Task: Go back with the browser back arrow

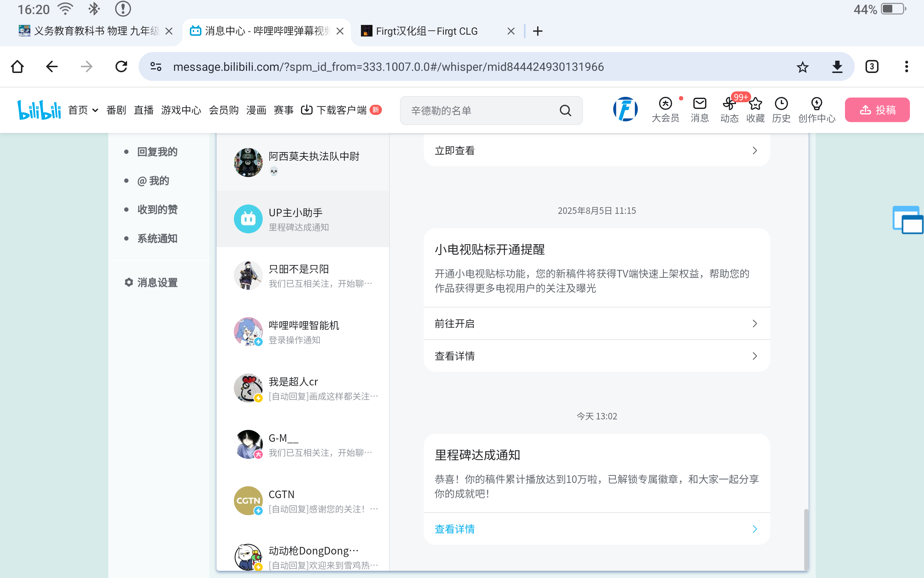Action: click(52, 66)
